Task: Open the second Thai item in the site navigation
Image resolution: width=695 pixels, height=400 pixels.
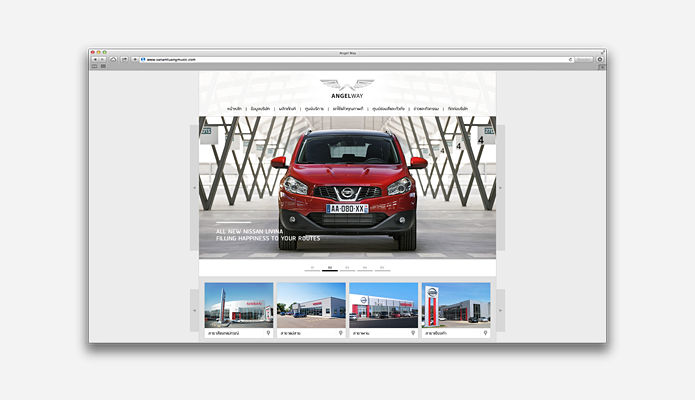Action: point(260,109)
